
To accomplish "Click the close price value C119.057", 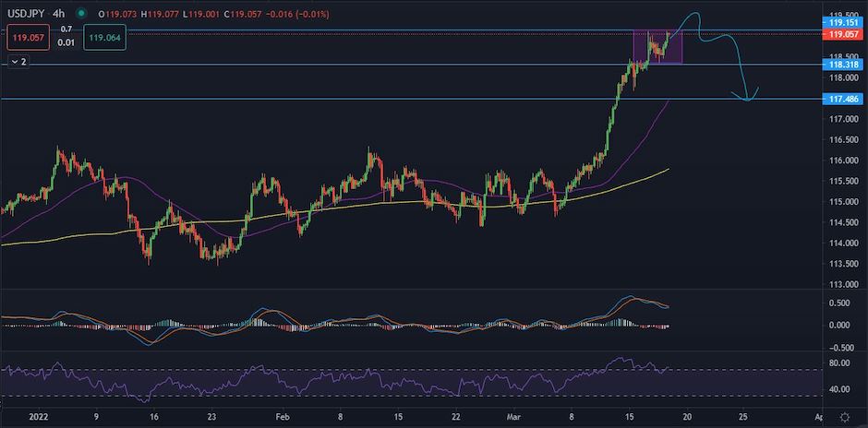I will (x=244, y=14).
